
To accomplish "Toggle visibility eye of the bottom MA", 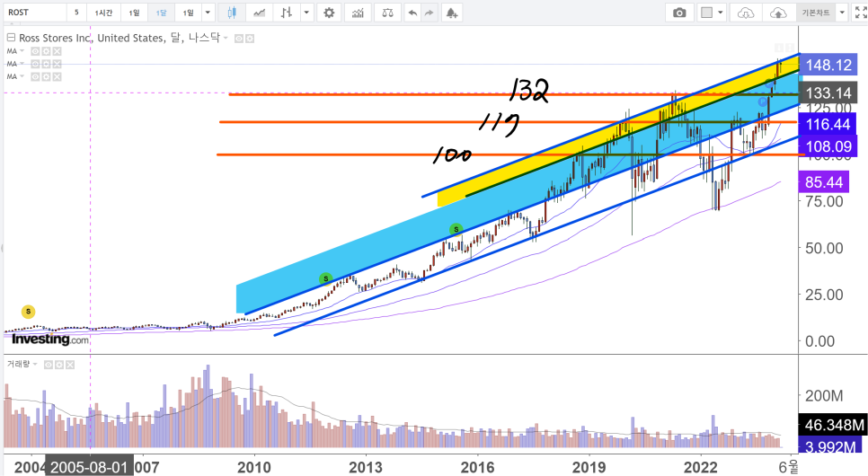I will click(x=35, y=77).
